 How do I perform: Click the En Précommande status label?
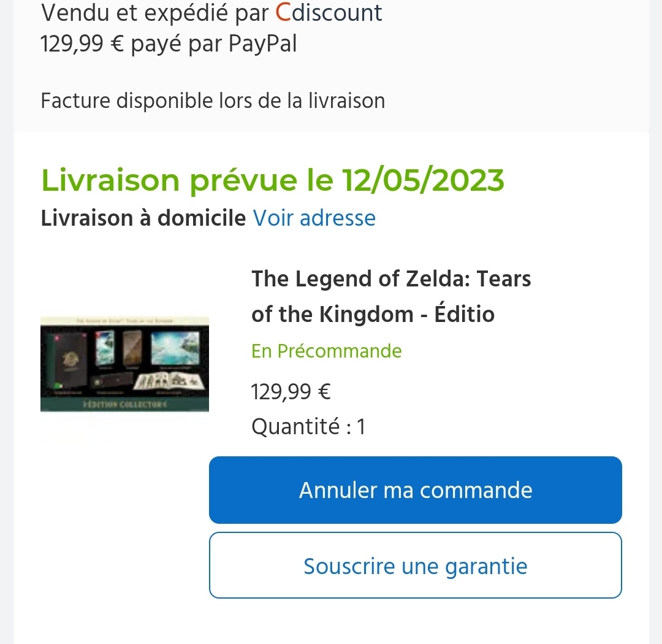(326, 351)
